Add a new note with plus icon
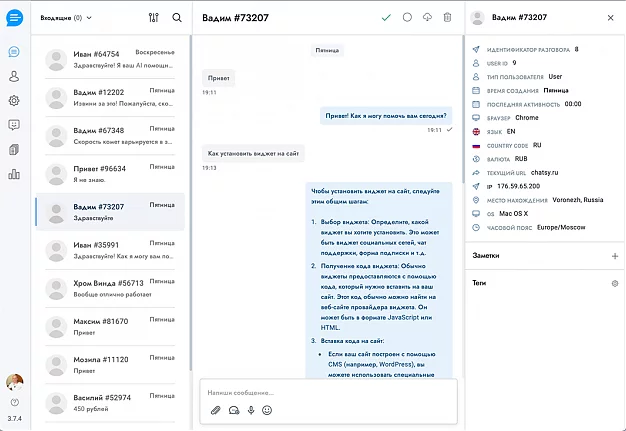The image size is (626, 431). tap(614, 256)
